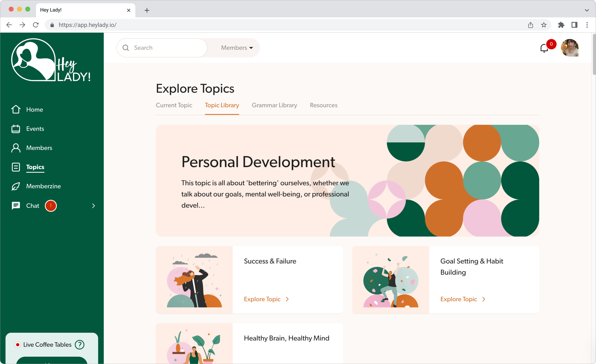The width and height of the screenshot is (596, 364).
Task: Open notifications bell icon
Action: click(544, 48)
